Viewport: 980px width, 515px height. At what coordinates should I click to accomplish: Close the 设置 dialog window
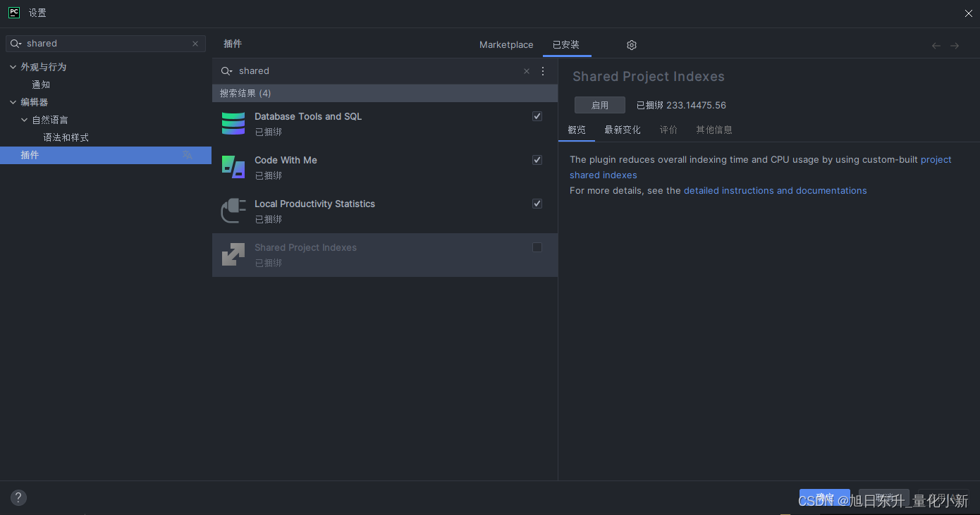[x=968, y=13]
